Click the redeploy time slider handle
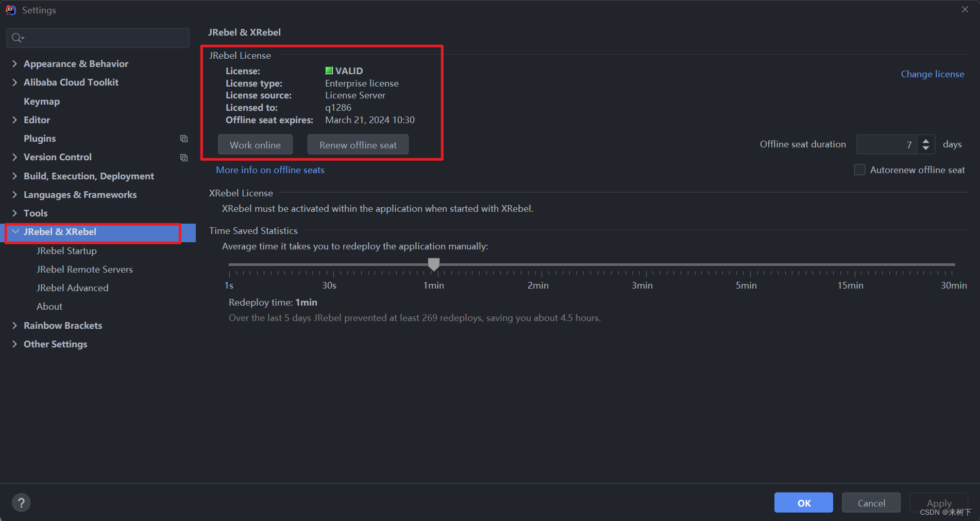The width and height of the screenshot is (980, 521). click(x=434, y=265)
